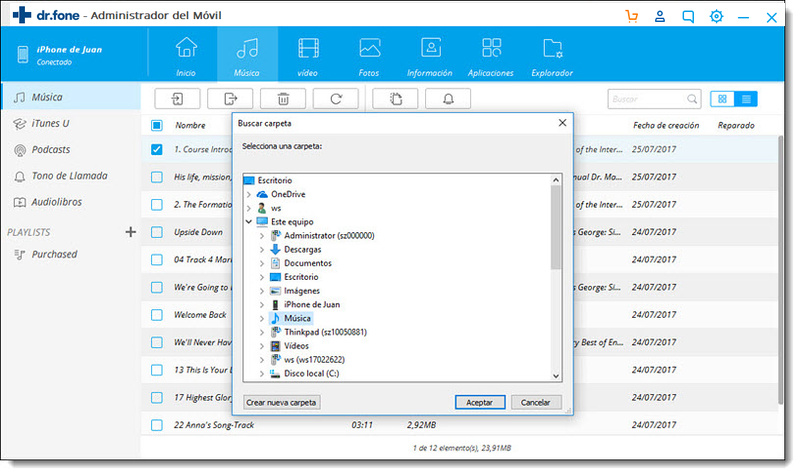Expand the Administrator (sz000000) node
Viewport: 800px width, 475px height.
(x=262, y=236)
